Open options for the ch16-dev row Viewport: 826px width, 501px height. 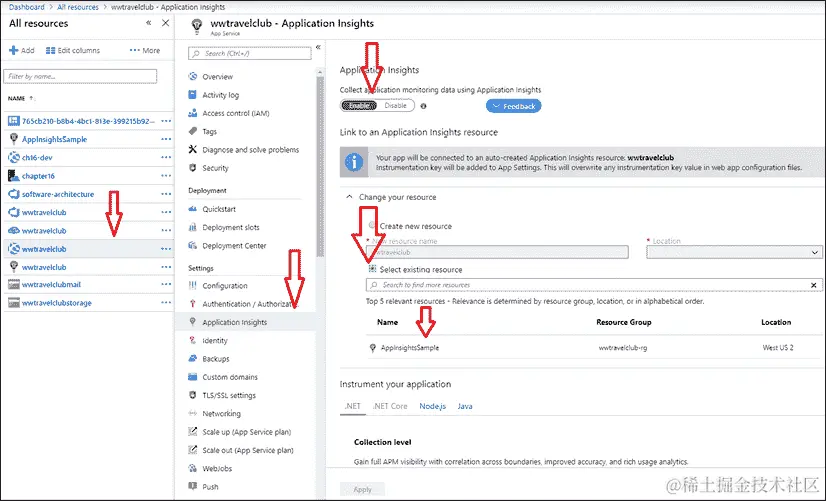pos(166,157)
